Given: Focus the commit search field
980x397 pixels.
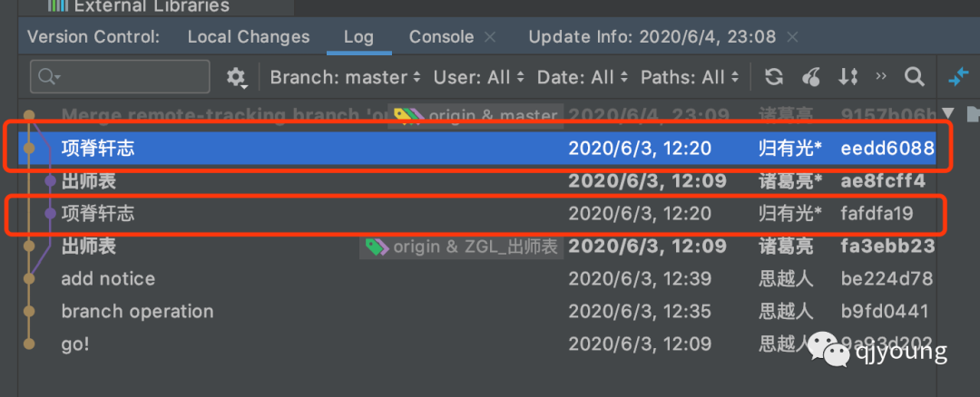Looking at the screenshot, I should click(x=120, y=77).
